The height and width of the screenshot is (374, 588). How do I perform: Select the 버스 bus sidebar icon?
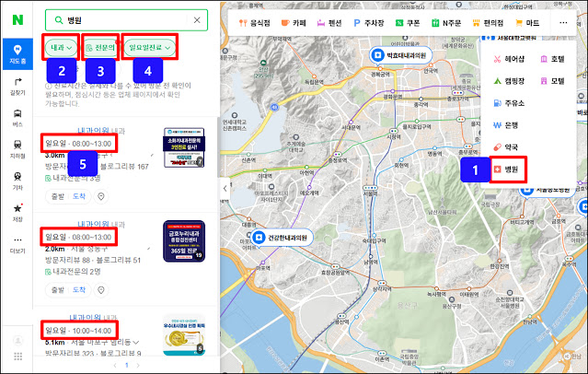17,118
